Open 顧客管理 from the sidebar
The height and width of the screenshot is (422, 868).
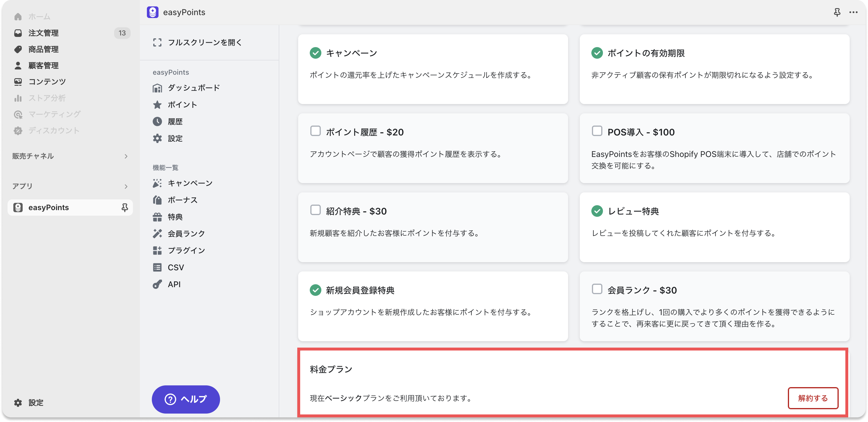tap(43, 65)
